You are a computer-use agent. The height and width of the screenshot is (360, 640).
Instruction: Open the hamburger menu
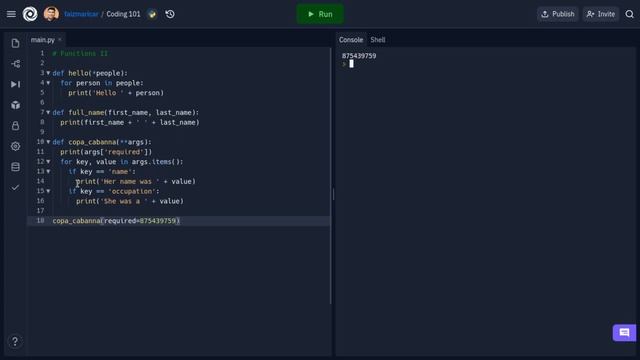[11, 14]
